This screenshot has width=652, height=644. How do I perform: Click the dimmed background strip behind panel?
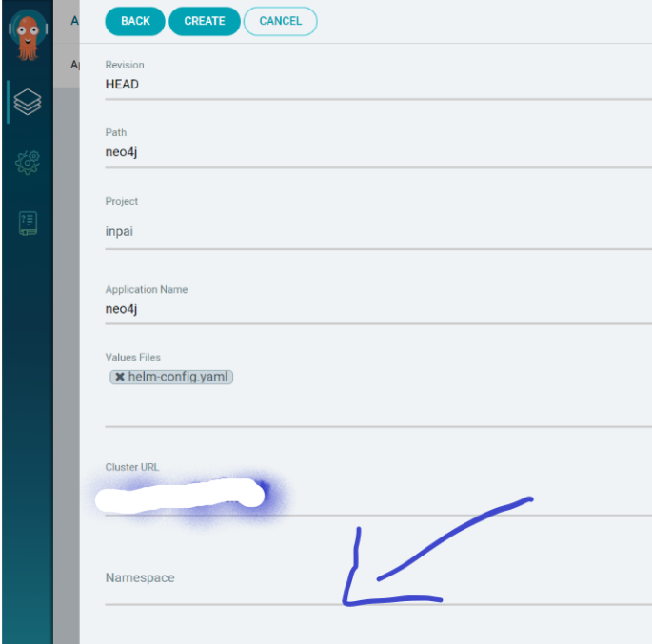[66, 365]
